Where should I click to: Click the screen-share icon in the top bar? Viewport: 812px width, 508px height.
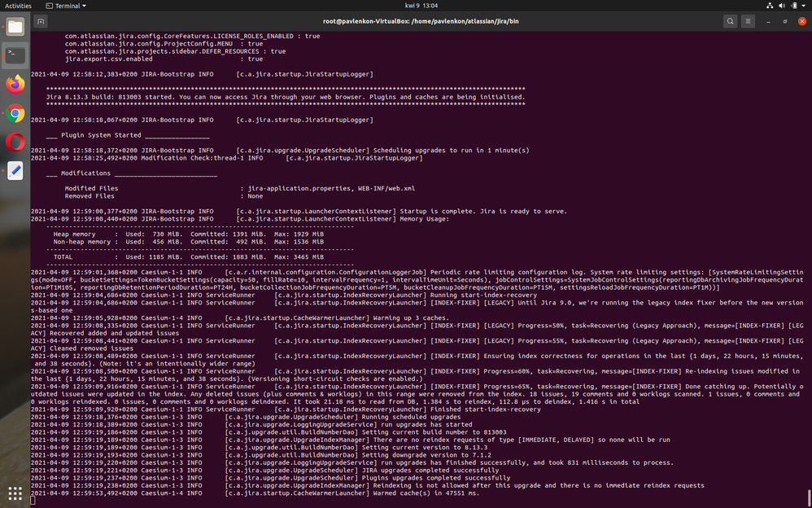coord(769,6)
